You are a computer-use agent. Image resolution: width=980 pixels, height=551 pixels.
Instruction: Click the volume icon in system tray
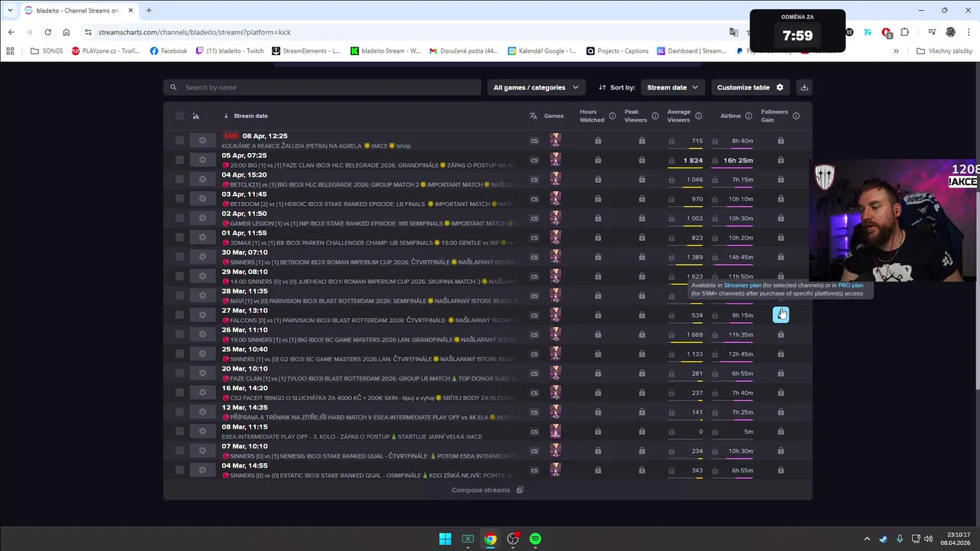[928, 539]
